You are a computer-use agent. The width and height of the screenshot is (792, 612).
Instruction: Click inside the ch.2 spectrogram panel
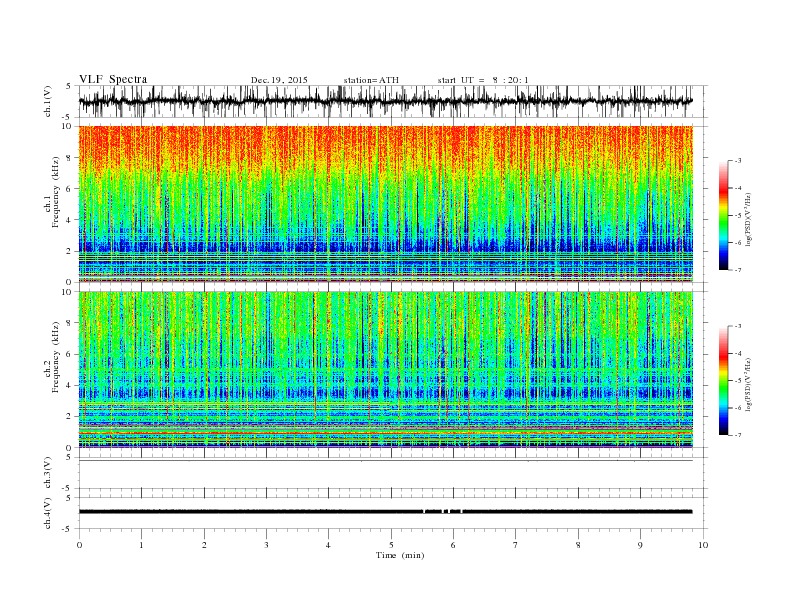pyautogui.click(x=385, y=369)
